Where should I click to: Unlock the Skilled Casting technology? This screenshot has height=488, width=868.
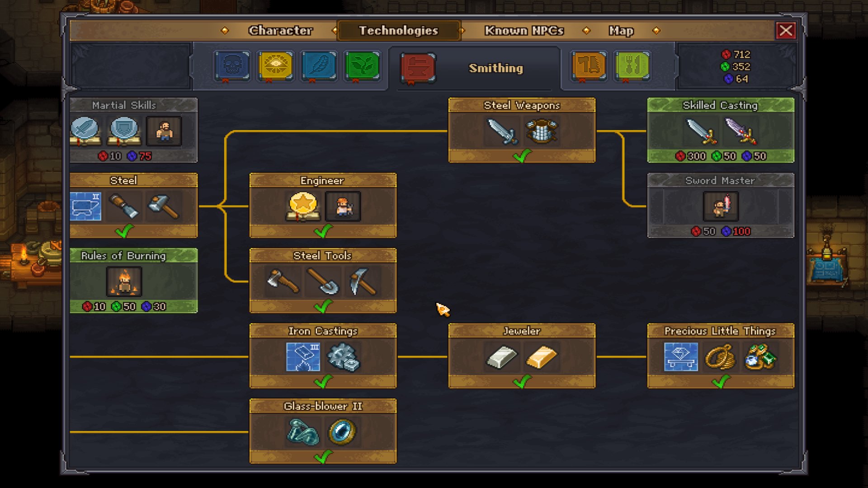(721, 130)
